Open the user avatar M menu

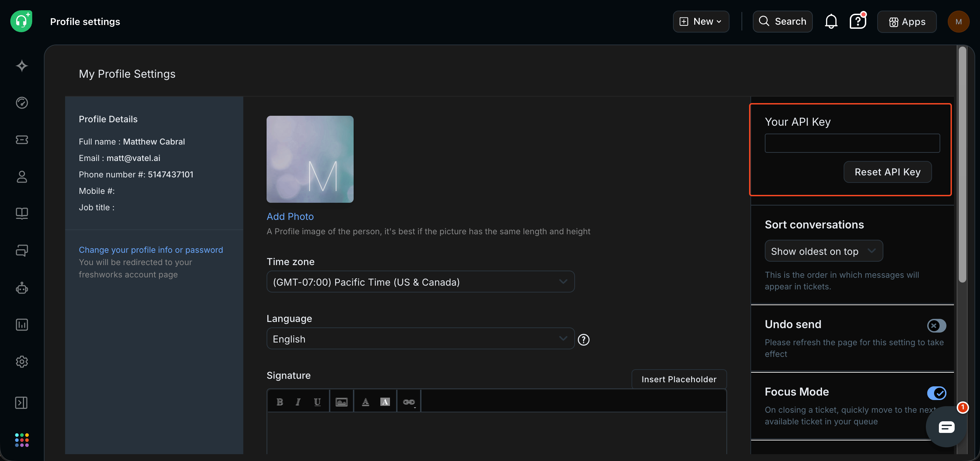(958, 22)
